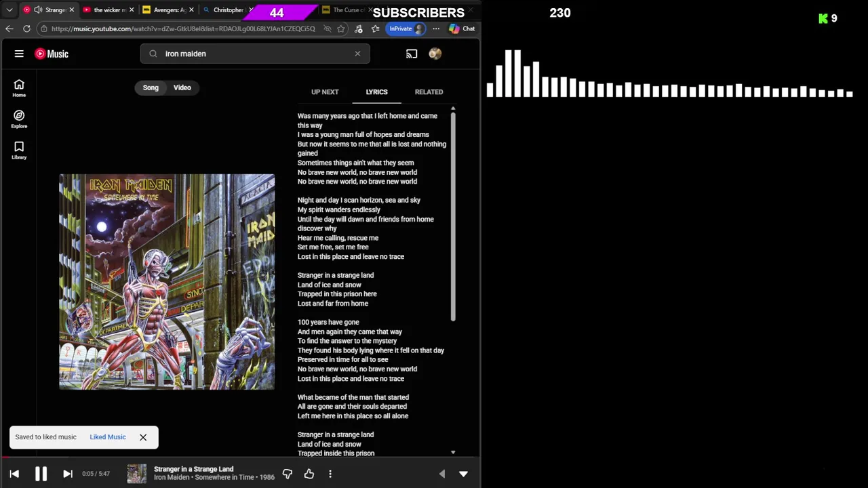Dislike the current song
Viewport: 868px width, 488px height.
(288, 474)
